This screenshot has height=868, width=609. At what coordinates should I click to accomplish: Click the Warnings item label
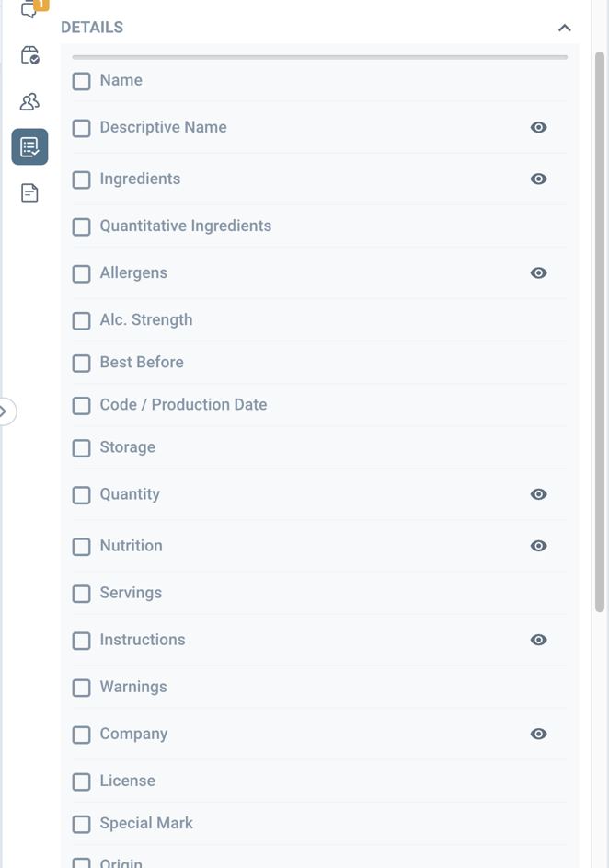(x=133, y=687)
